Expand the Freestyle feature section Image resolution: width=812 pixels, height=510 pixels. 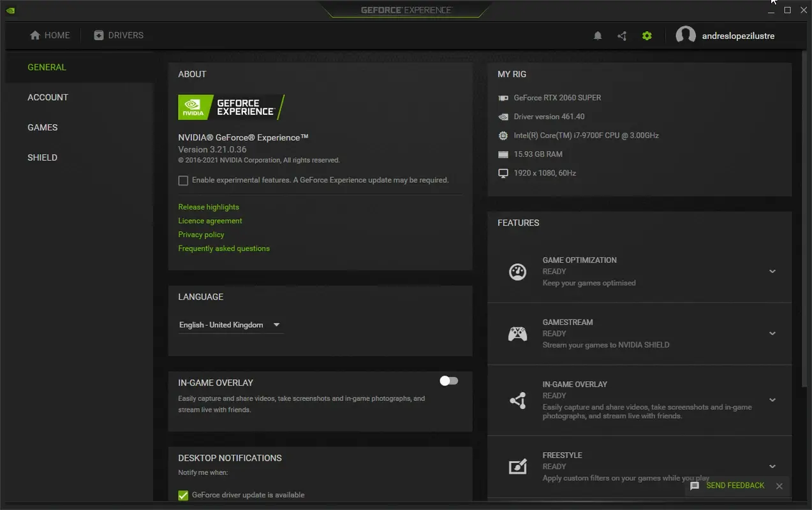(x=772, y=466)
